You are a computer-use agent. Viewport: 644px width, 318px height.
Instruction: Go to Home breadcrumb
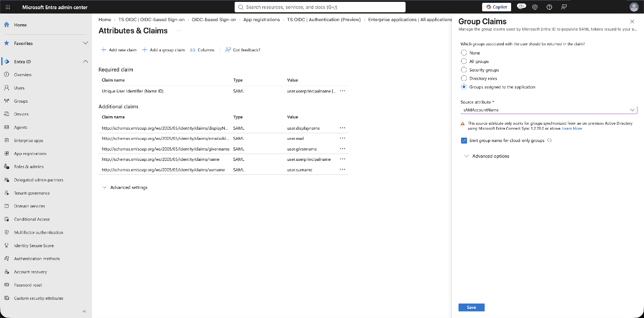[105, 20]
